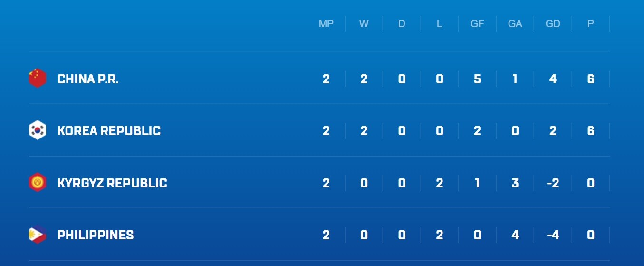
Task: Click the China P.R. flag icon
Action: click(x=38, y=79)
